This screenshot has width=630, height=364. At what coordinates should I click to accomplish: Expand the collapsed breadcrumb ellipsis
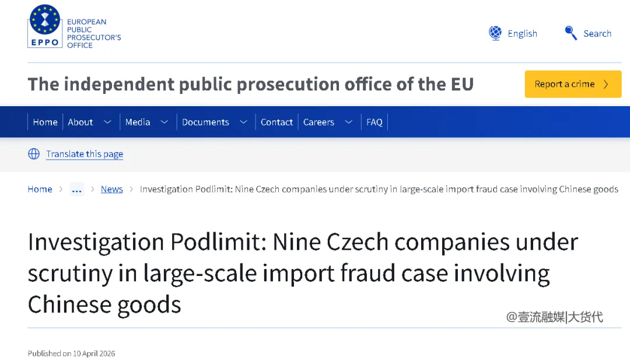tap(76, 189)
